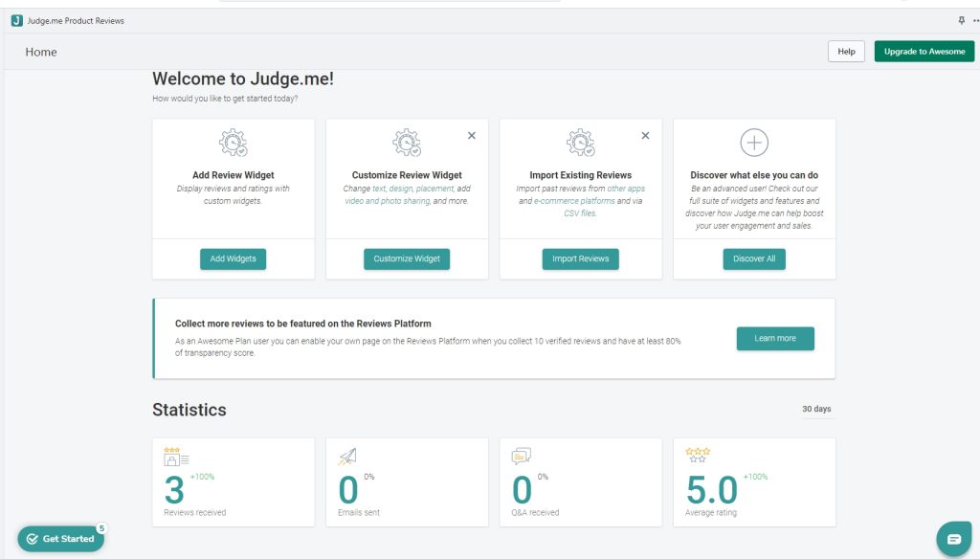Follow the video and photo sharing link
The image size is (980, 559).
tap(388, 201)
